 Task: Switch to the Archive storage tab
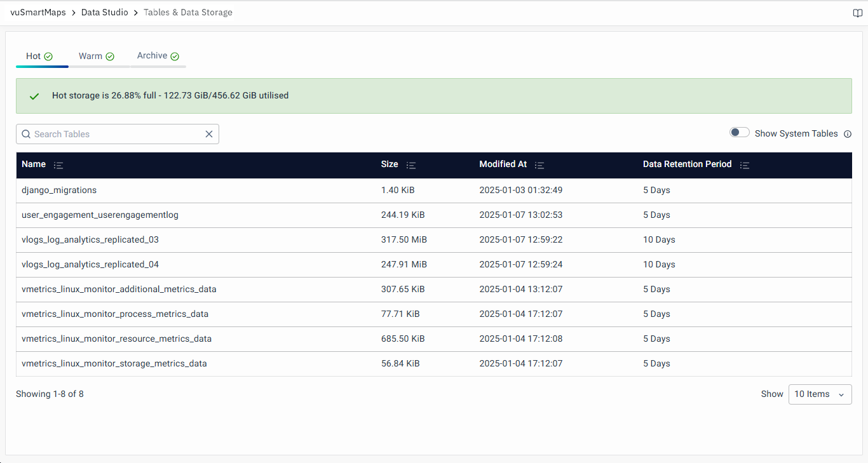tap(158, 56)
